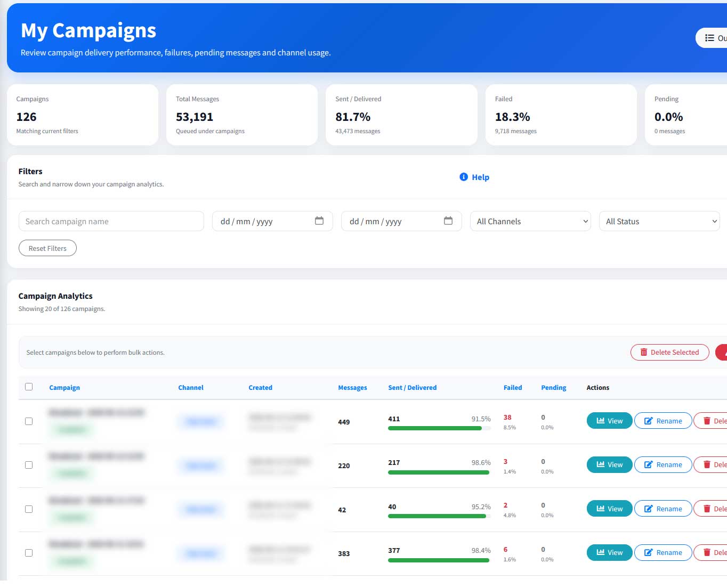Click the trash icon in the 220-message row
The width and height of the screenshot is (727, 588).
pos(707,464)
